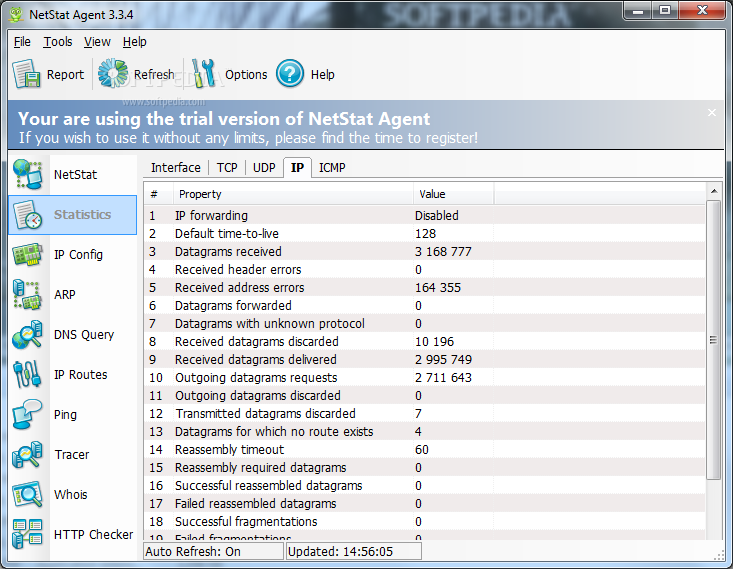Click the Auto Refresh: On status field

click(214, 551)
